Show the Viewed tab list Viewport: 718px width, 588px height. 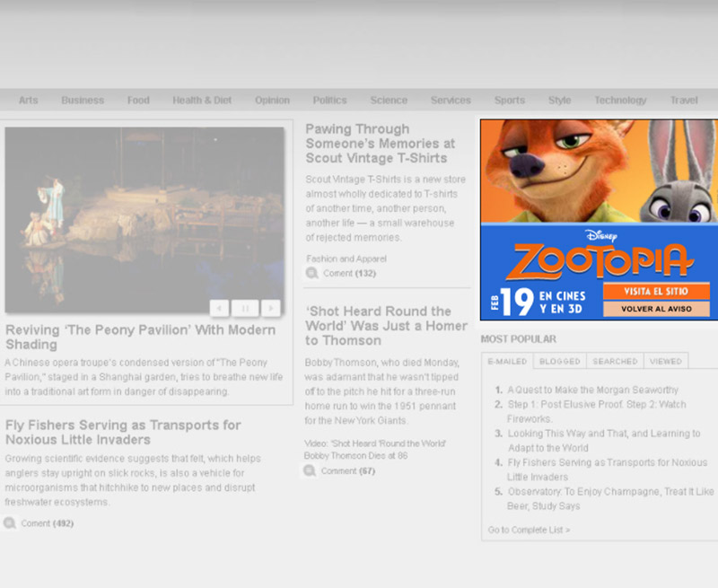[x=666, y=361]
